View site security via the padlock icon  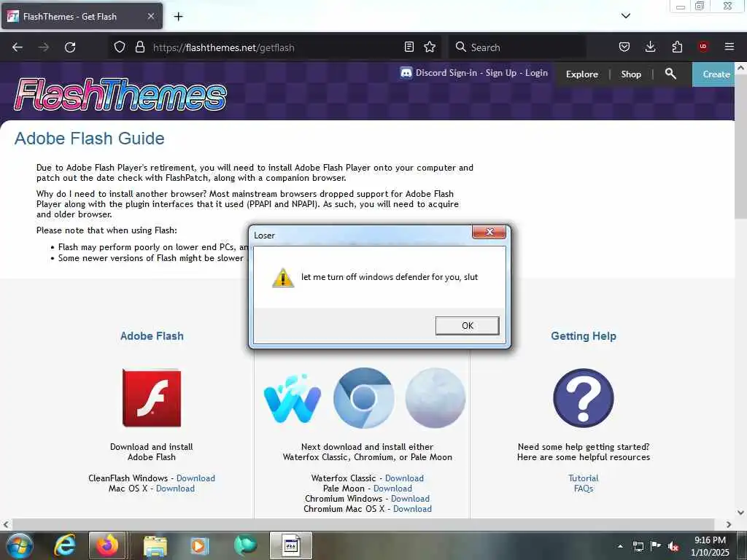click(139, 47)
